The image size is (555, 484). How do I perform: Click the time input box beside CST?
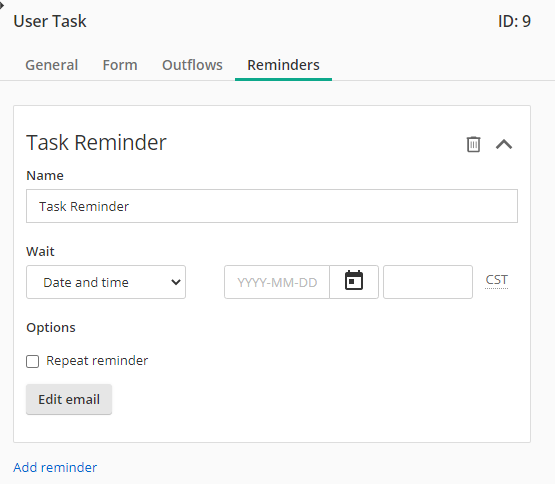(428, 282)
